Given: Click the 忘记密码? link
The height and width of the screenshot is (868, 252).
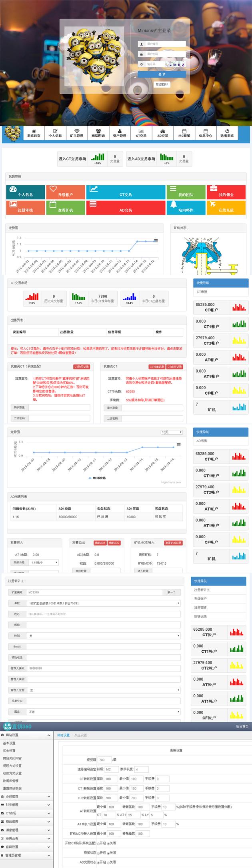Looking at the screenshot, I should click(x=162, y=84).
